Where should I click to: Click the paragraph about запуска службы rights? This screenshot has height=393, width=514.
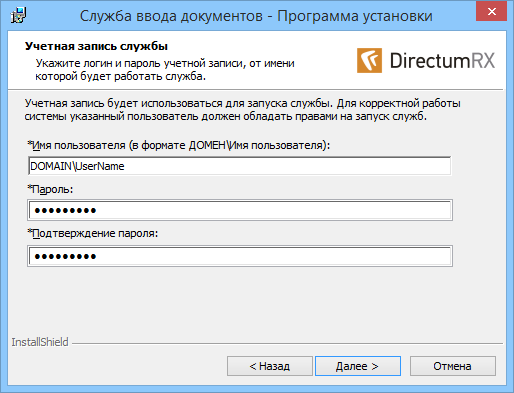pos(242,110)
